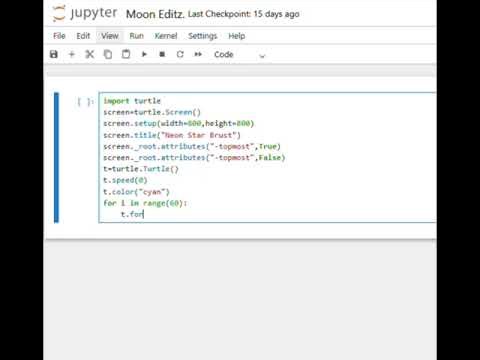Copy the selected cell
The image size is (480, 360).
[x=108, y=54]
